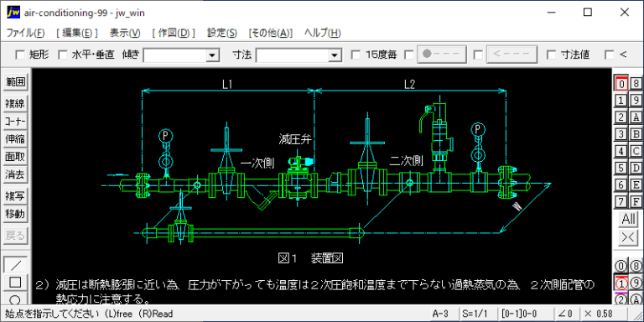Viewport: 644px width, 322px height.
Task: Toggle layer 0 button
Action: (x=621, y=83)
